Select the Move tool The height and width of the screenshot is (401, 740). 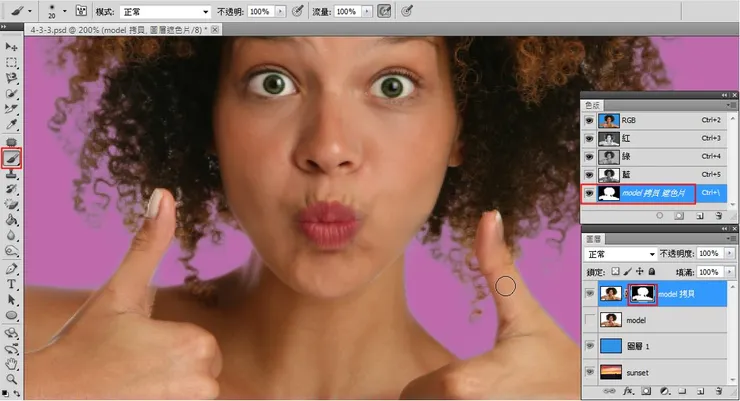11,47
